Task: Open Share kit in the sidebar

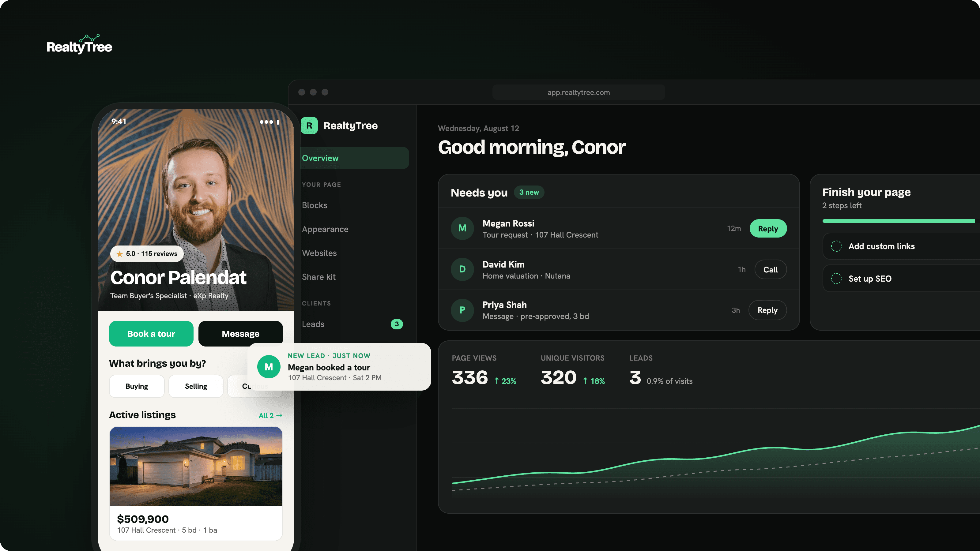Action: 318,277
